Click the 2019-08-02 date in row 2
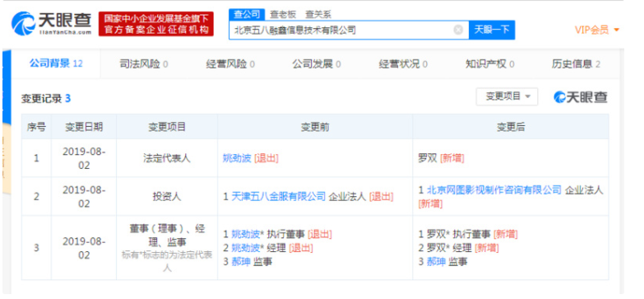The image size is (644, 299). click(84, 197)
